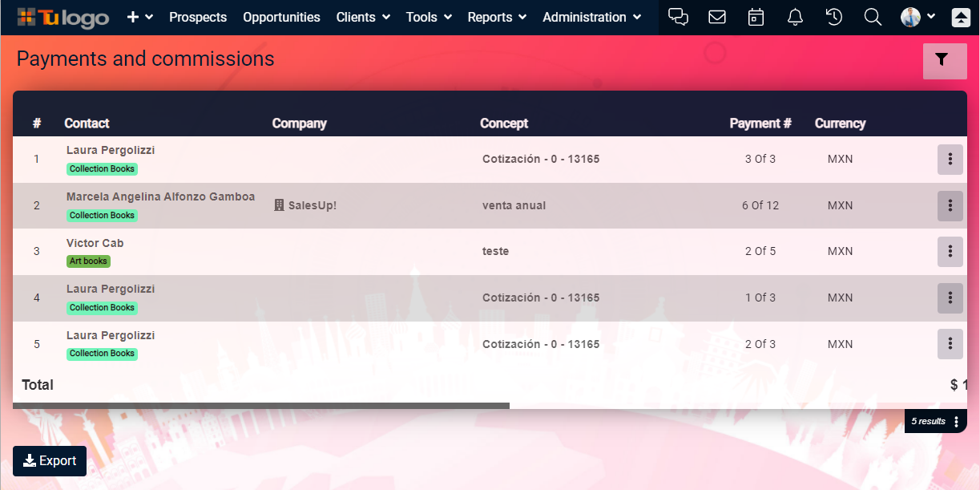Click Collection Books tag in row 4
The height and width of the screenshot is (490, 980).
point(102,308)
